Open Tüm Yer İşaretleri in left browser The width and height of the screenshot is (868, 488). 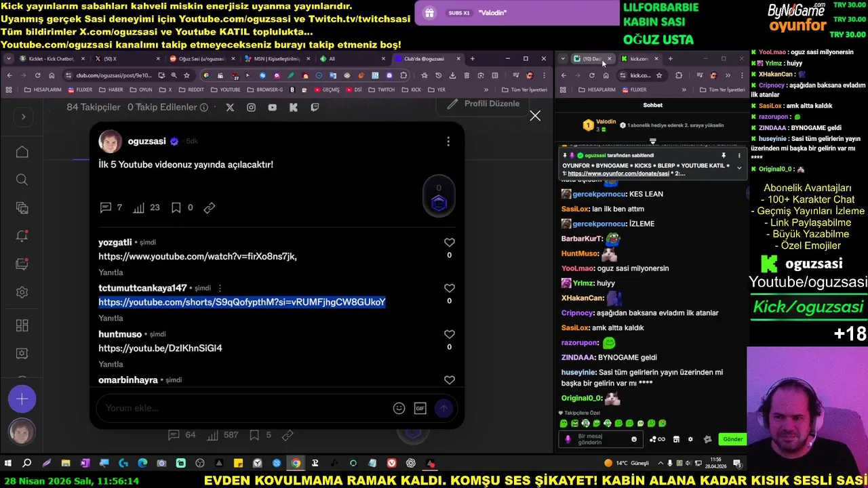[x=524, y=89]
